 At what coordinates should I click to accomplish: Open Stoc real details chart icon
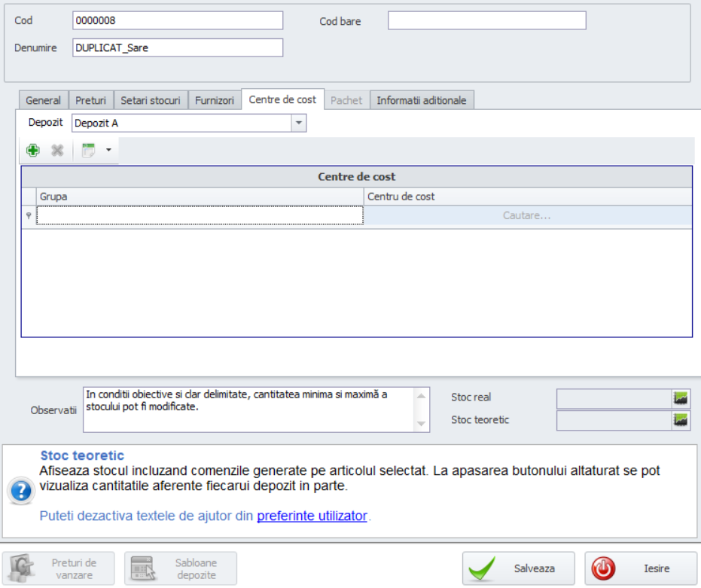click(x=681, y=398)
